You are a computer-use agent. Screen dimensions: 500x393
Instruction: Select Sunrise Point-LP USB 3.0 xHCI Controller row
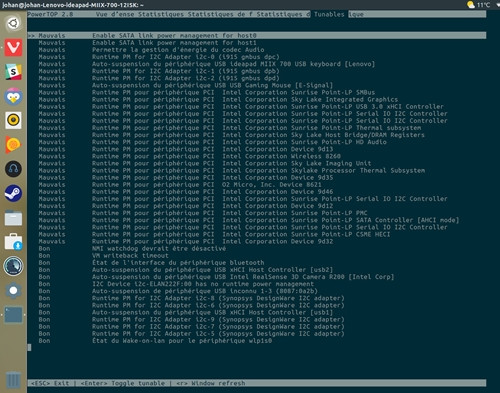click(257, 107)
